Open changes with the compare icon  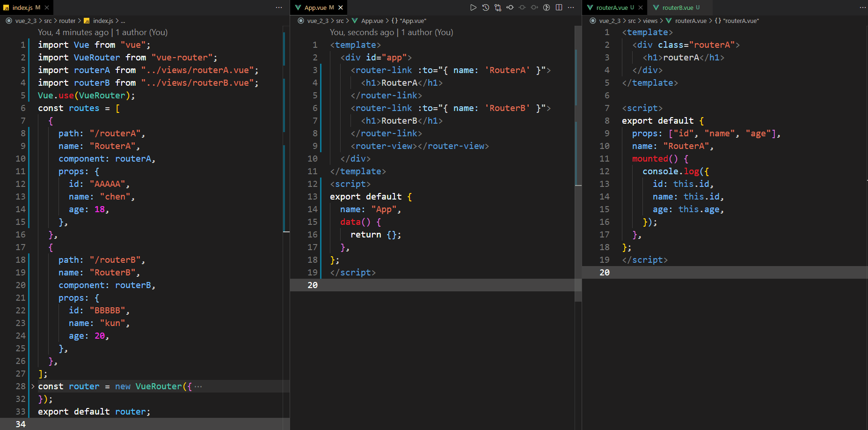point(498,7)
